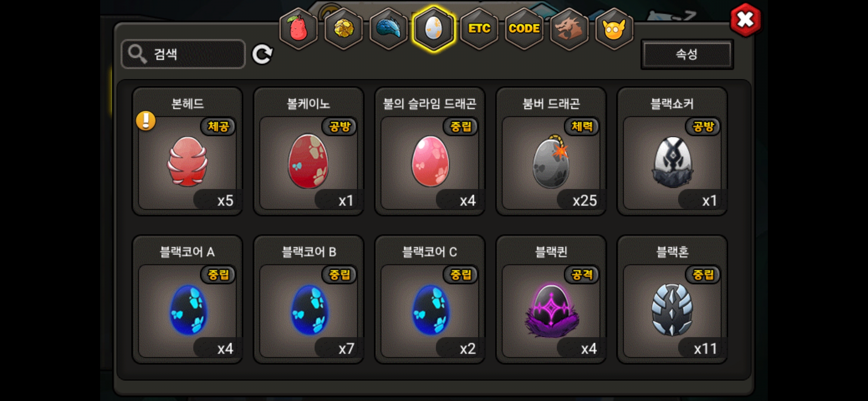Open the red fruit food tab
This screenshot has width=868, height=401.
point(299,29)
